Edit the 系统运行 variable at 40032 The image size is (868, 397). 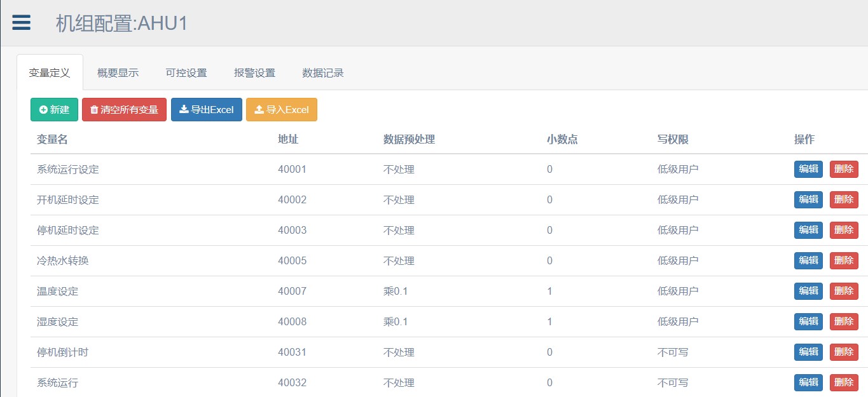(x=808, y=382)
